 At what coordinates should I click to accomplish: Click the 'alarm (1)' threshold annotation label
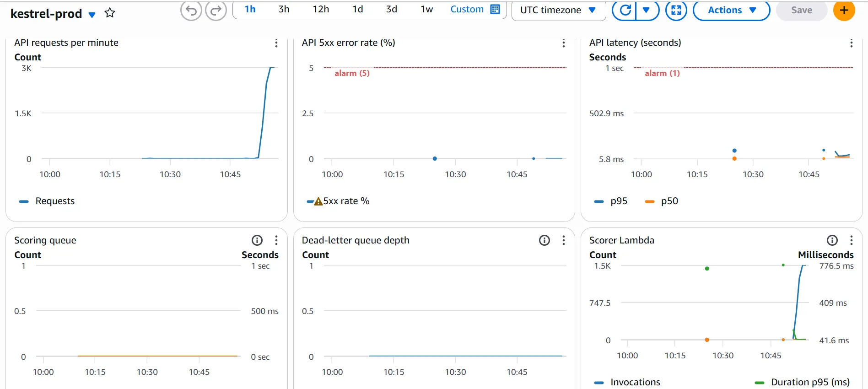click(x=662, y=73)
